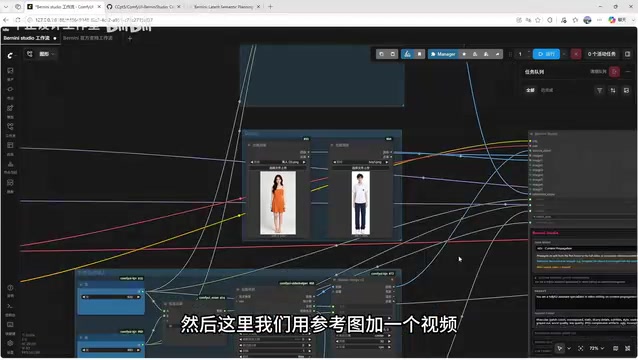Select the 全部 (All) filter in the task queue
Screen dimensions: 638x360
(530, 90)
